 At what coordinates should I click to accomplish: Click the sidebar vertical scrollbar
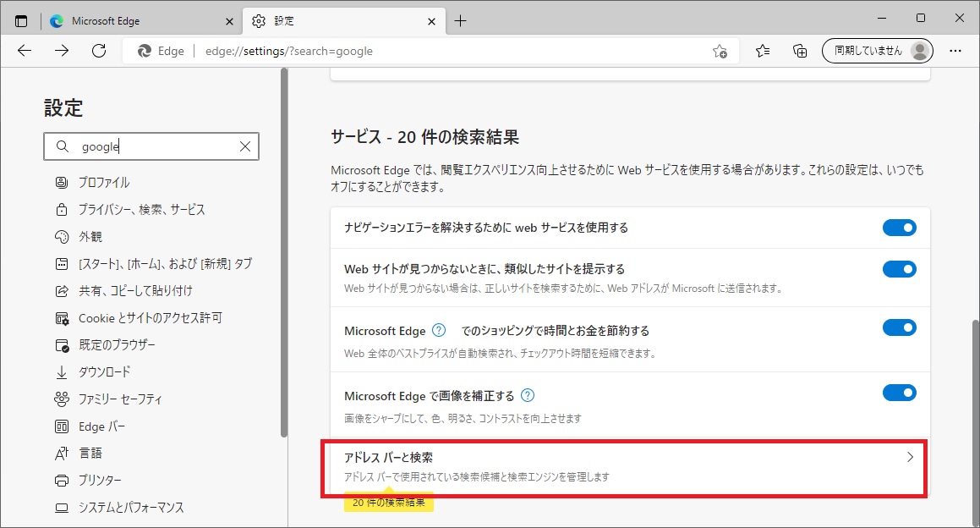point(284,253)
